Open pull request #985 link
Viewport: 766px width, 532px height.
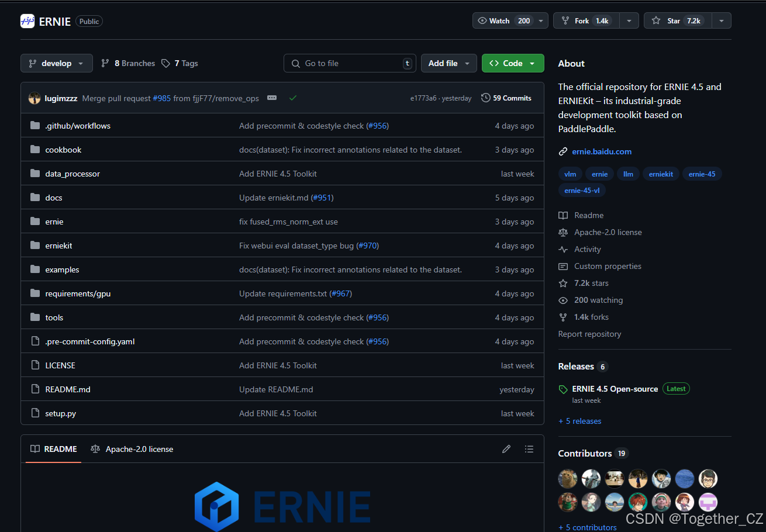click(x=162, y=98)
